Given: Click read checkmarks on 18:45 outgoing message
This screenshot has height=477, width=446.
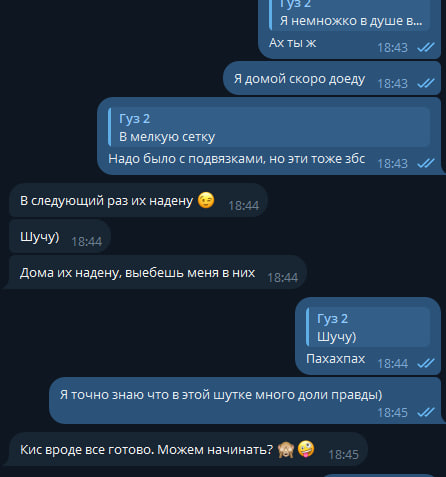Looking at the screenshot, I should pyautogui.click(x=426, y=412).
